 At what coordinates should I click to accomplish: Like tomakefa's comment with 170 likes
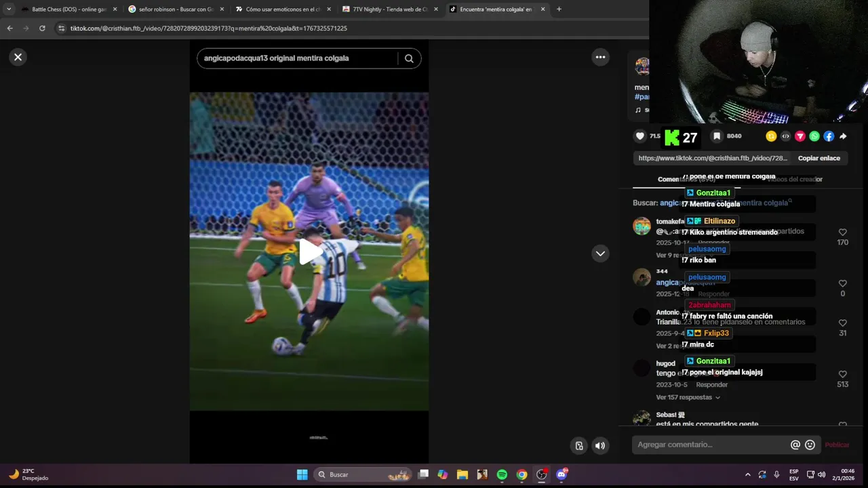842,232
